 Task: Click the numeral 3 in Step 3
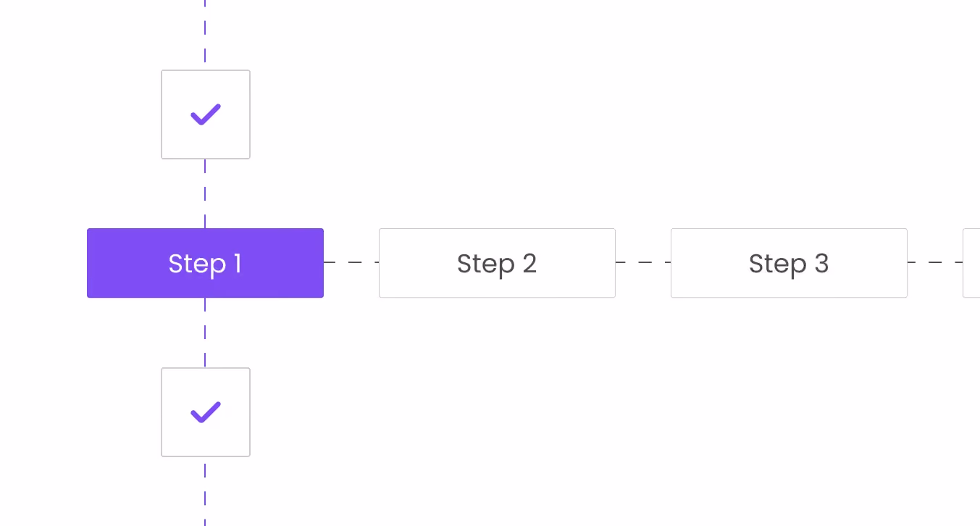click(x=821, y=263)
